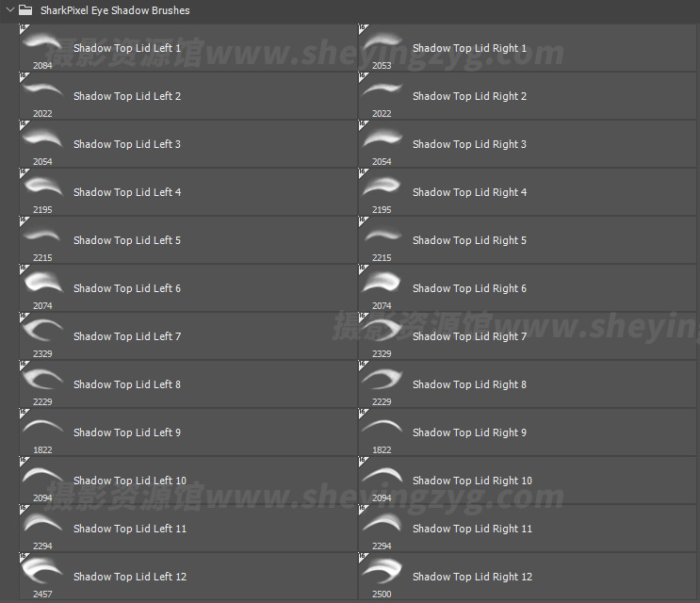Collapse the SharkPixel Eye Shadow Brushes group

click(x=9, y=10)
